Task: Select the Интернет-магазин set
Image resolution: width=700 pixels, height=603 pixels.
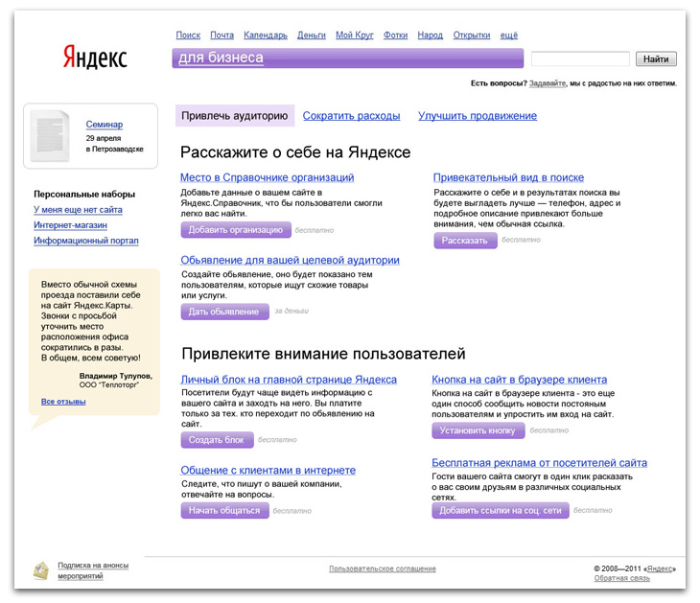Action: (71, 225)
